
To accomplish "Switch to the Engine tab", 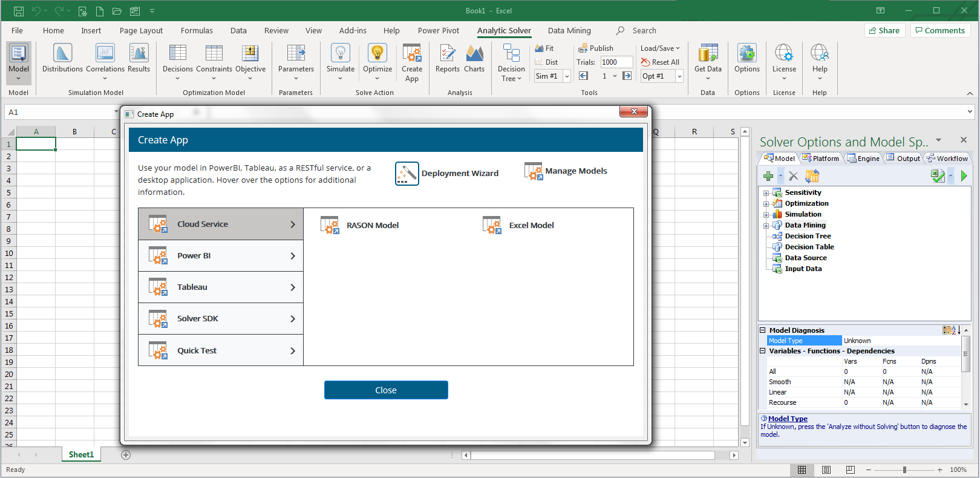I will pos(864,159).
